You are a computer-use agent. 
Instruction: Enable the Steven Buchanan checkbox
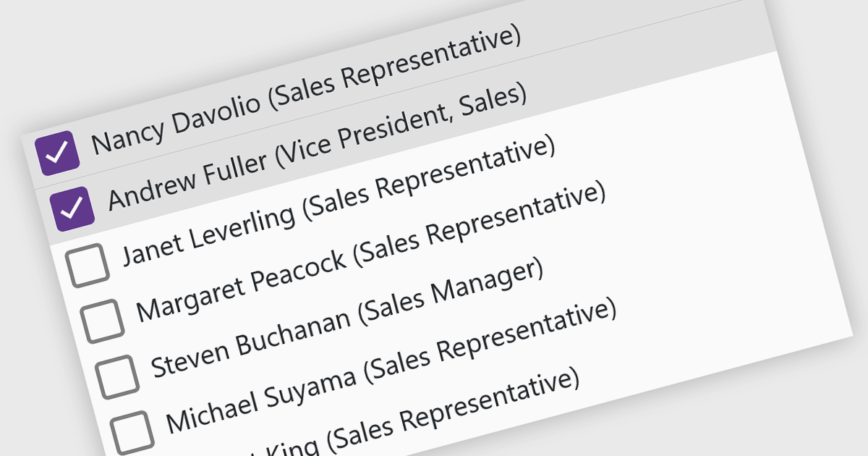click(116, 375)
